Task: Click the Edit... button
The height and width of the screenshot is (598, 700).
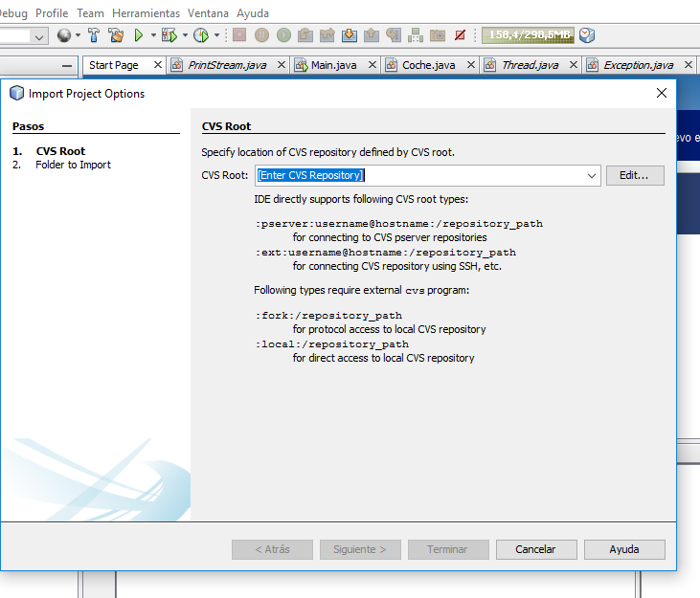Action: [634, 176]
